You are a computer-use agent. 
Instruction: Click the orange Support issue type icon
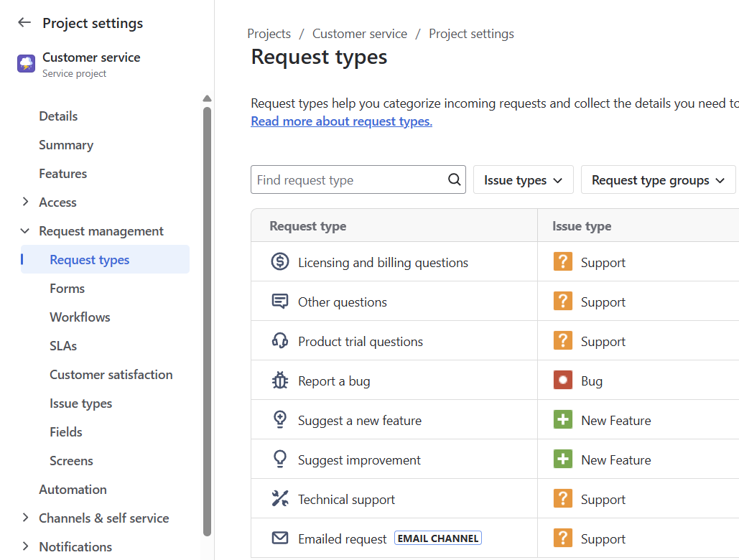pos(562,261)
